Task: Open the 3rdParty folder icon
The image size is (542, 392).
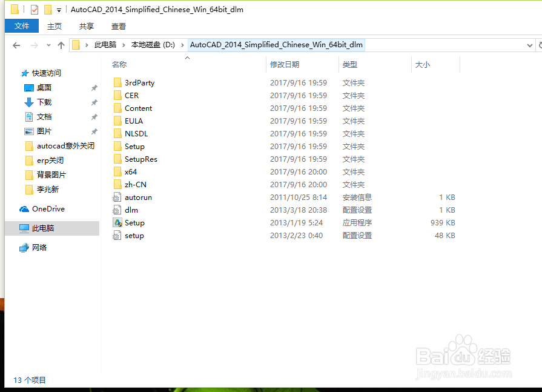Action: 117,82
